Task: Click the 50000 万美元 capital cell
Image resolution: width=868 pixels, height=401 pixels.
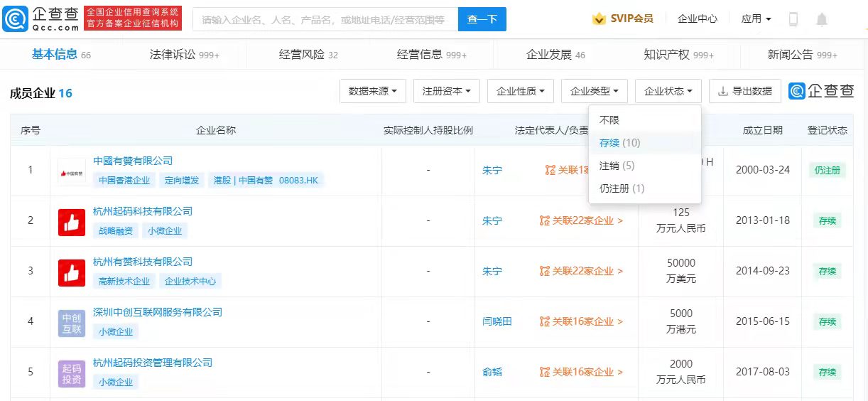Action: click(x=681, y=271)
